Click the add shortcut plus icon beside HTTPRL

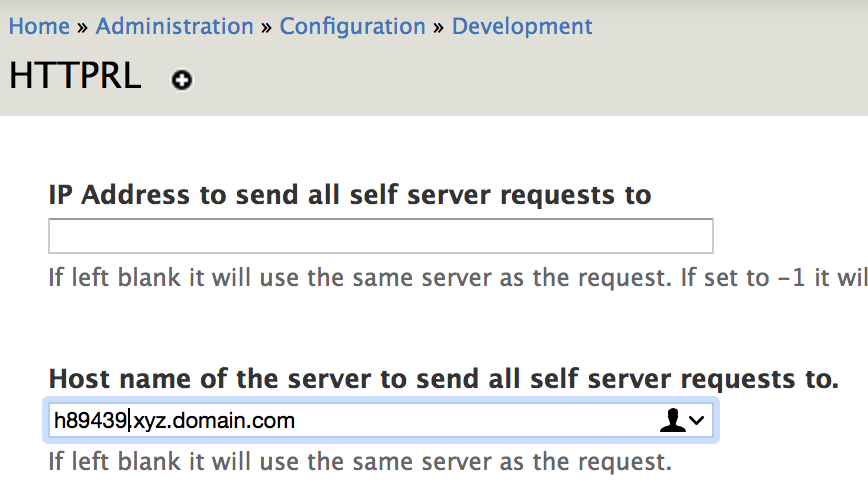click(x=181, y=80)
